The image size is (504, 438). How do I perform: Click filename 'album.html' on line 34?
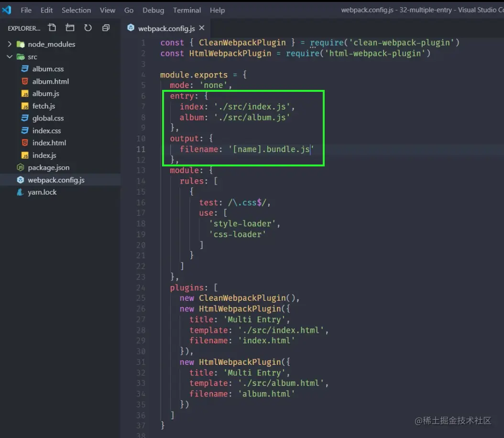[242, 394]
